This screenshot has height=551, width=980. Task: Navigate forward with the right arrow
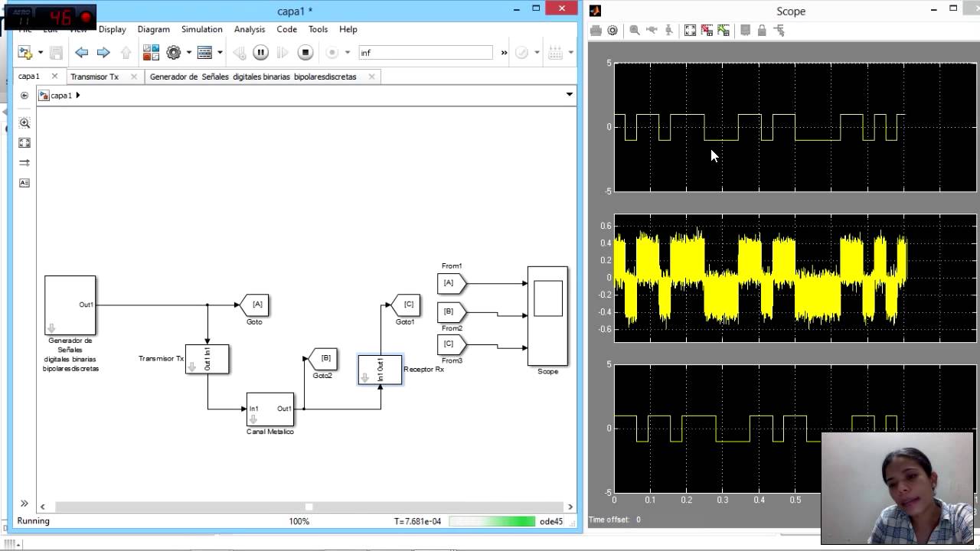pos(103,53)
